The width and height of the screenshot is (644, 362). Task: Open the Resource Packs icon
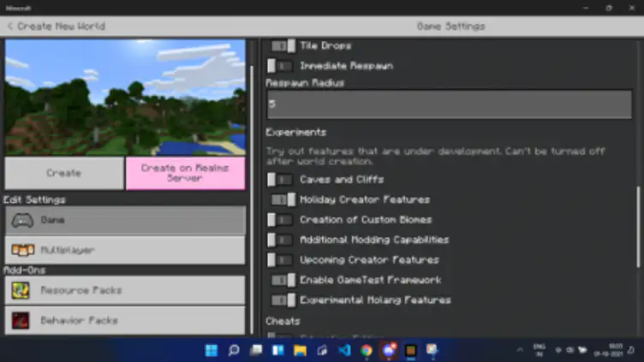click(21, 291)
